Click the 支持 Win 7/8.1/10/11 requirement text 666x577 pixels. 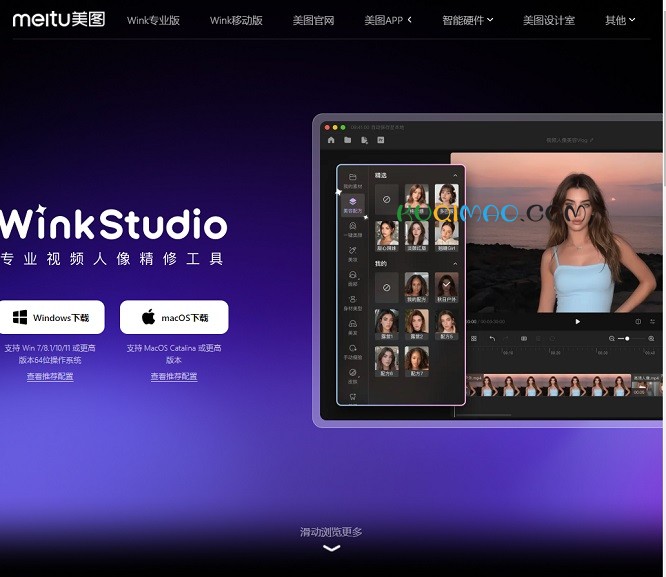(50, 354)
